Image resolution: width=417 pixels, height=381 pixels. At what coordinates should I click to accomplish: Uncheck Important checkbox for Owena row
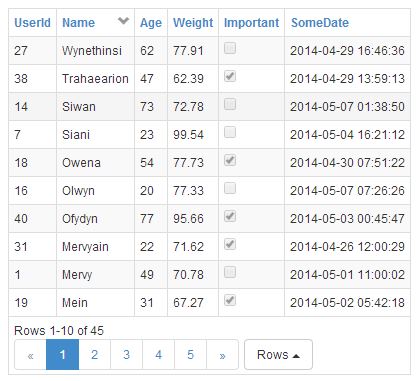pyautogui.click(x=230, y=160)
